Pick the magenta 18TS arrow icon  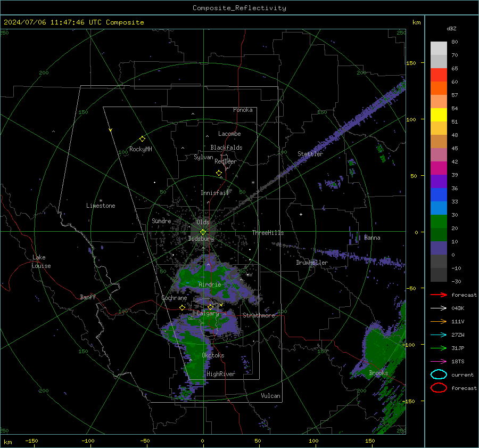(439, 362)
